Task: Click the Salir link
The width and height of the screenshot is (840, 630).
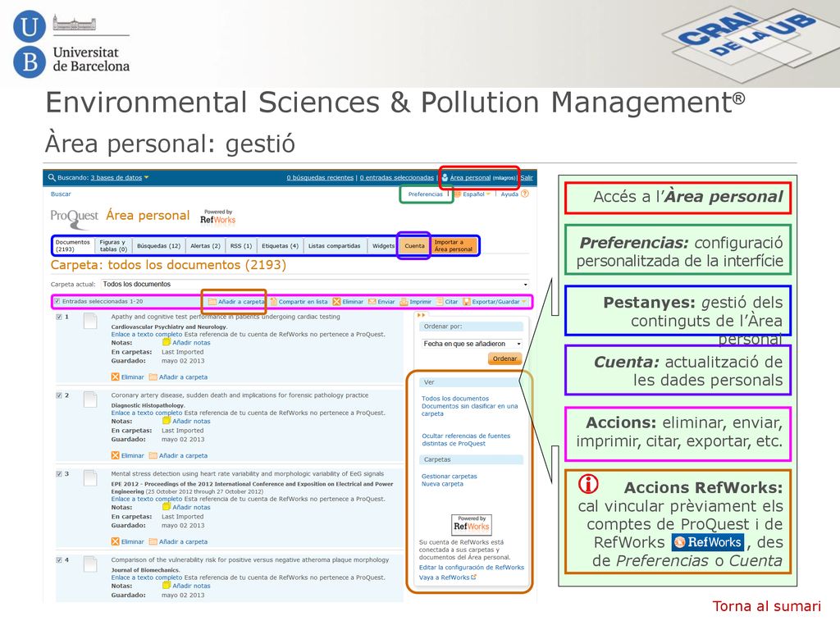Action: tap(527, 177)
